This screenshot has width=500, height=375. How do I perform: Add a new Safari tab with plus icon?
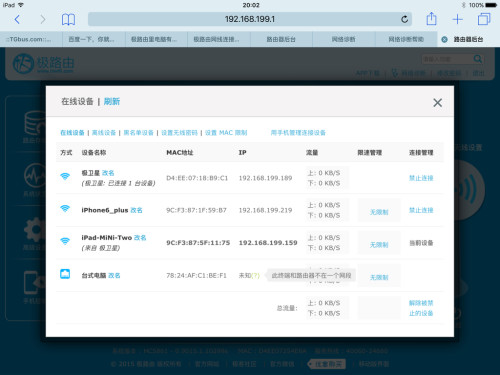tap(458, 19)
